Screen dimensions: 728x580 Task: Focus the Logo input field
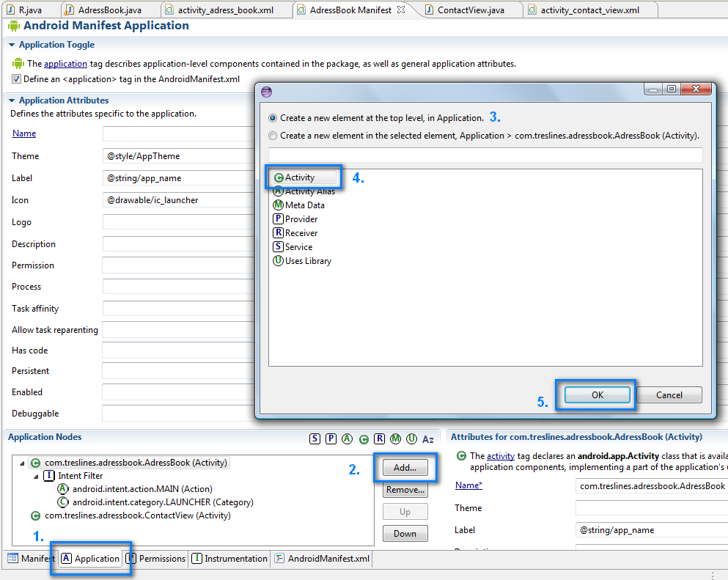(x=179, y=222)
